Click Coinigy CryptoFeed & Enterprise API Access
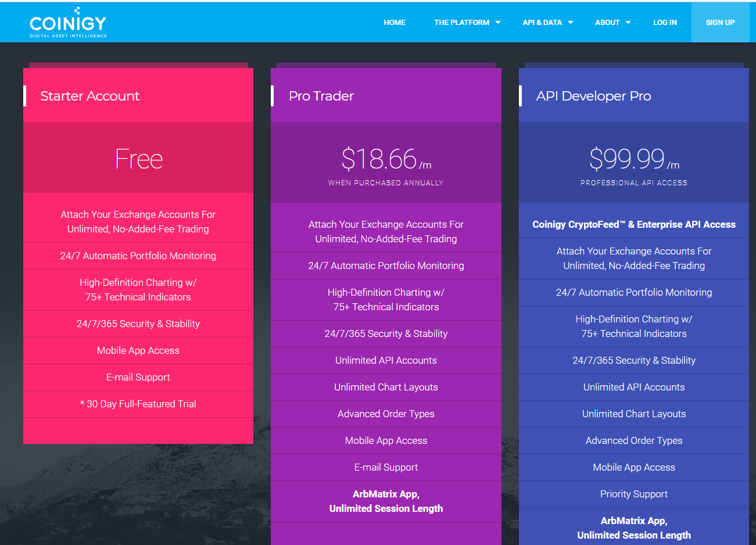 [634, 224]
